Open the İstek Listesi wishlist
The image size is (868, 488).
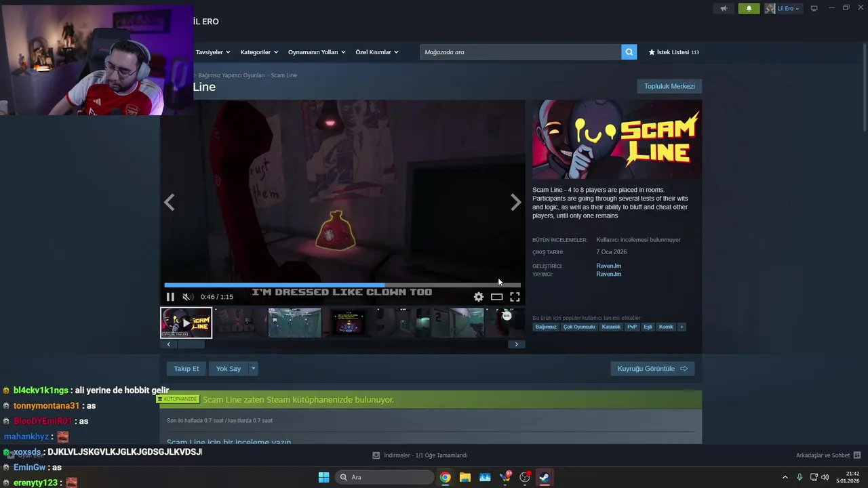[x=673, y=52]
